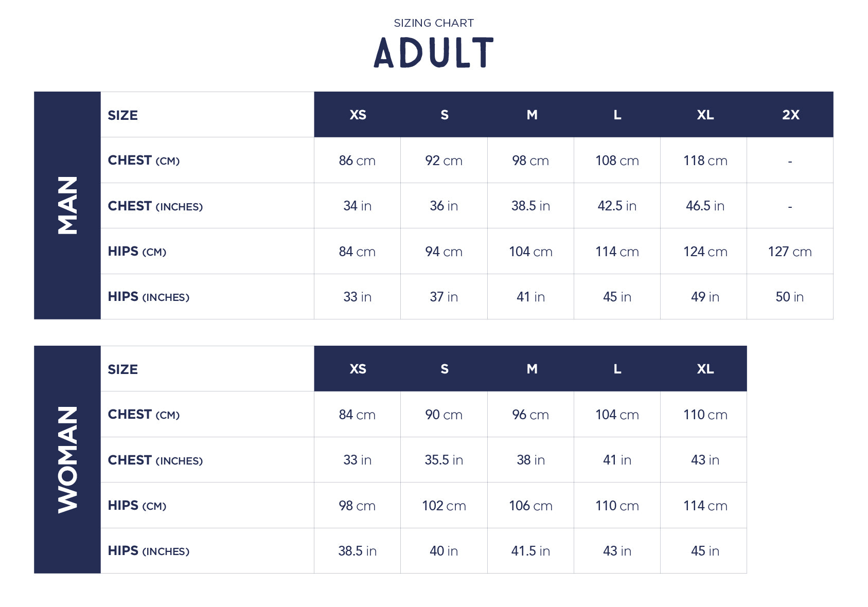Select the 102 cm hips cell
Image resolution: width=868 pixels, height=607 pixels.
[444, 506]
